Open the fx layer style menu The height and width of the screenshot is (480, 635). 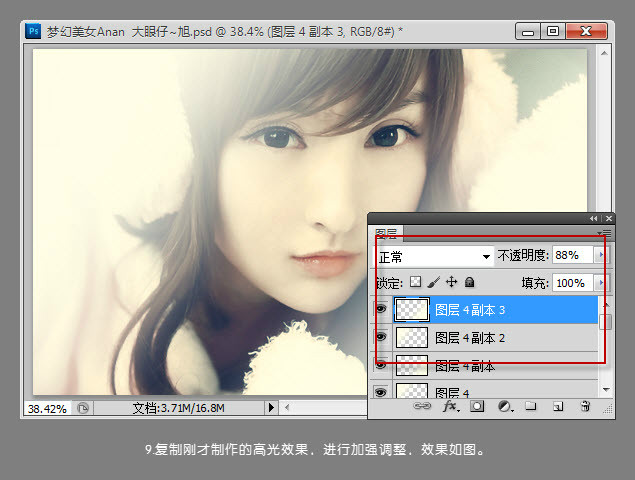coord(450,407)
